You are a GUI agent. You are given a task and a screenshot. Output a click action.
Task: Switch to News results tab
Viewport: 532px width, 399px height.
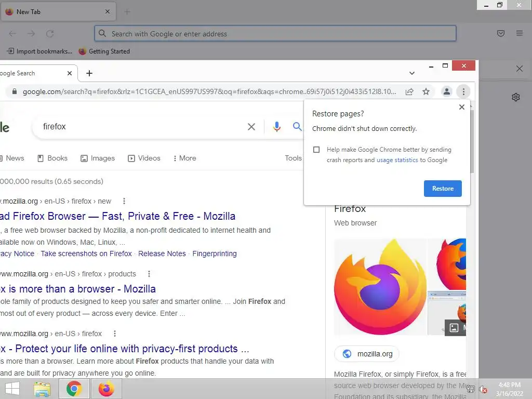click(x=12, y=158)
